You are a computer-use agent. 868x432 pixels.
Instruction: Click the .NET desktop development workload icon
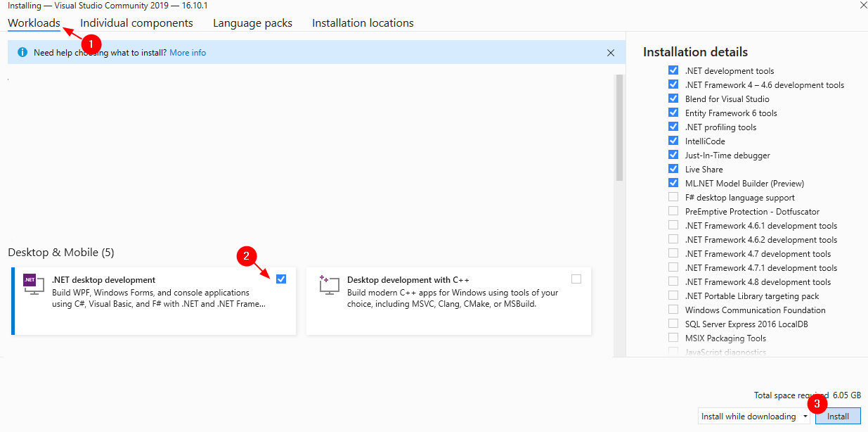(x=34, y=283)
